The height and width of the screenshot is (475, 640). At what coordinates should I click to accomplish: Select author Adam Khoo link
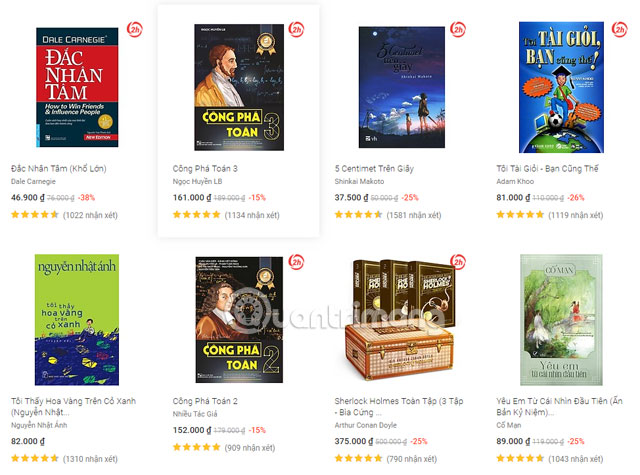pyautogui.click(x=515, y=181)
